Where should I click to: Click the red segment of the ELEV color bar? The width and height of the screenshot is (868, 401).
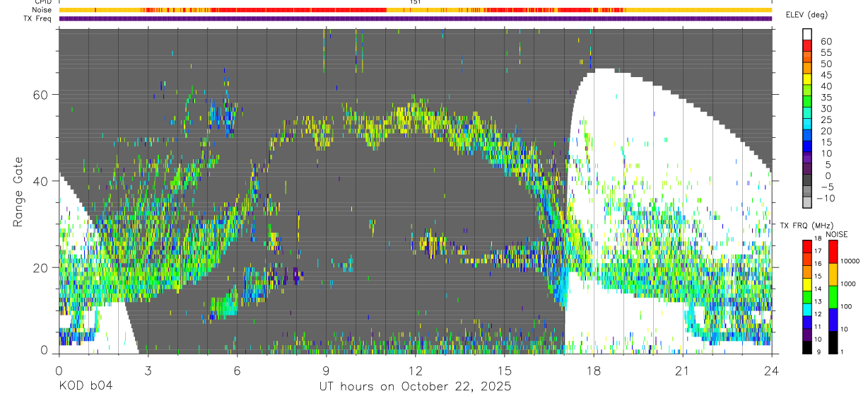pos(809,46)
